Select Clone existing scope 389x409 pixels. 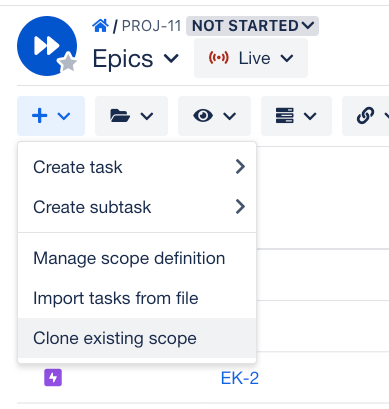137,338
